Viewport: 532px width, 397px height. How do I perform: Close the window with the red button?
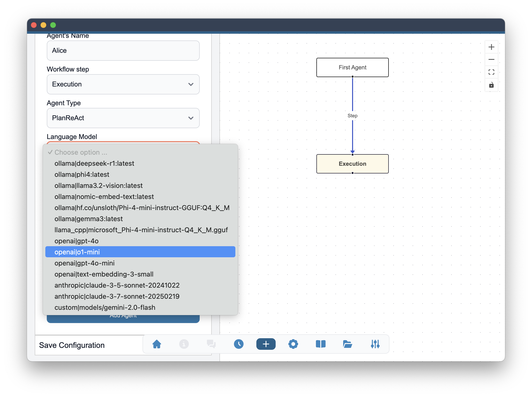tap(34, 25)
